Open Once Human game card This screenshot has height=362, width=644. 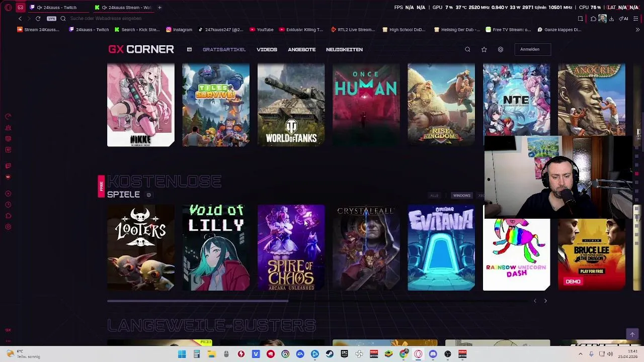point(366,105)
